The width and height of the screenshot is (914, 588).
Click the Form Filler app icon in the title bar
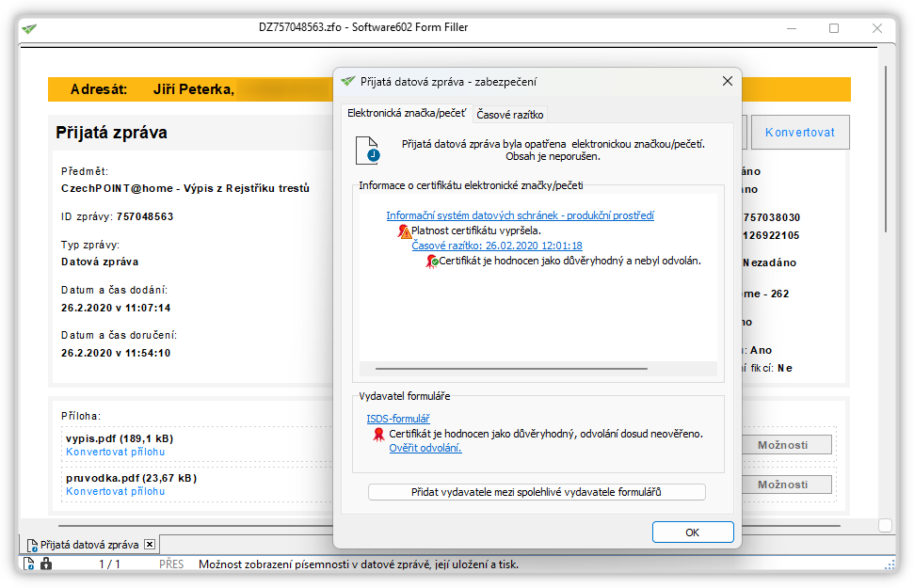(x=29, y=28)
